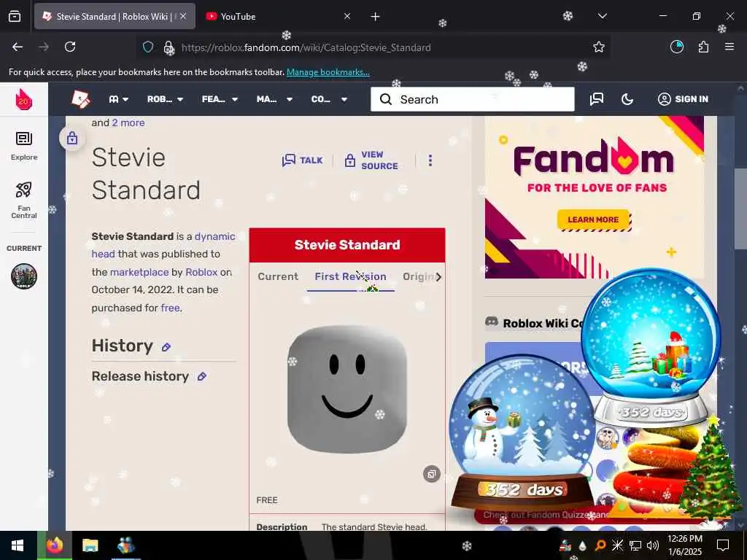
Task: Show more infobox tabs with right chevron
Action: 438,276
